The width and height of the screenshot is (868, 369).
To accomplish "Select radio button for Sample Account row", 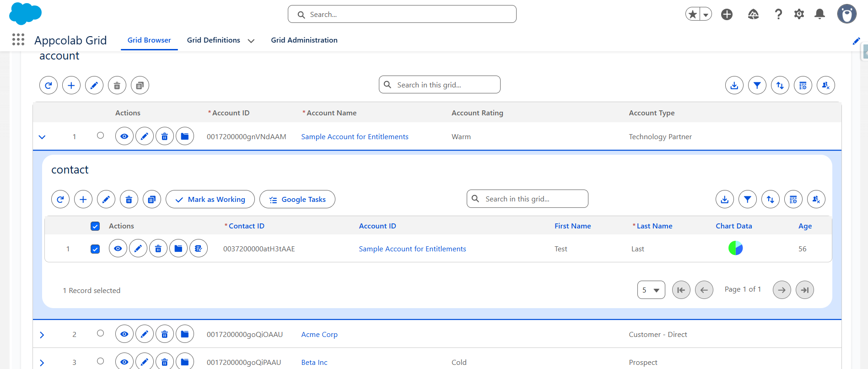I will tap(100, 136).
